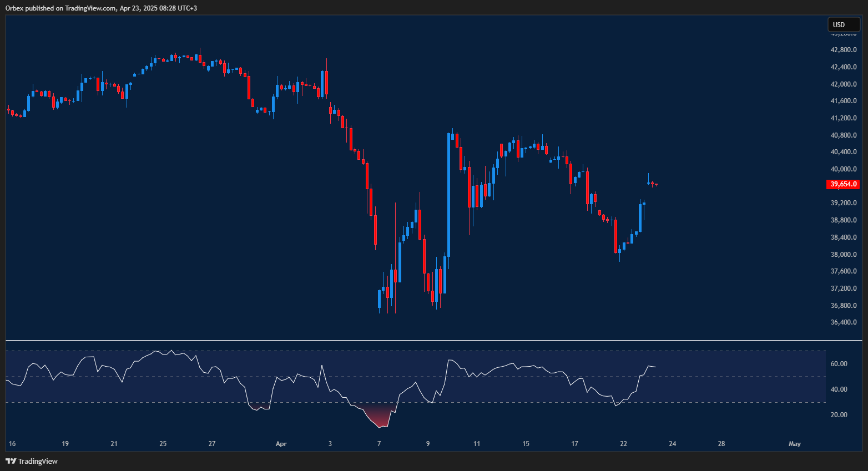Click the 60.00 level label in RSI pane
Viewport: 868px width, 471px height.
point(839,363)
